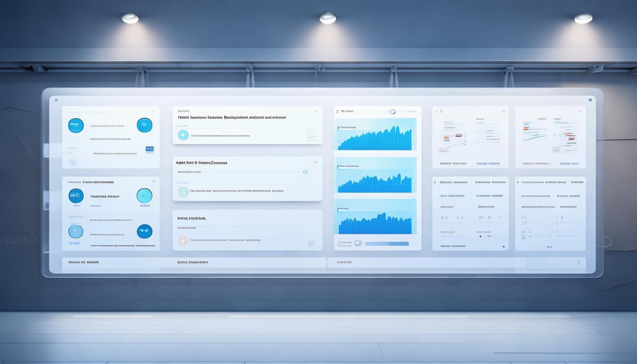
Task: Click the pink round icon in the bottom middle card
Action: (183, 241)
